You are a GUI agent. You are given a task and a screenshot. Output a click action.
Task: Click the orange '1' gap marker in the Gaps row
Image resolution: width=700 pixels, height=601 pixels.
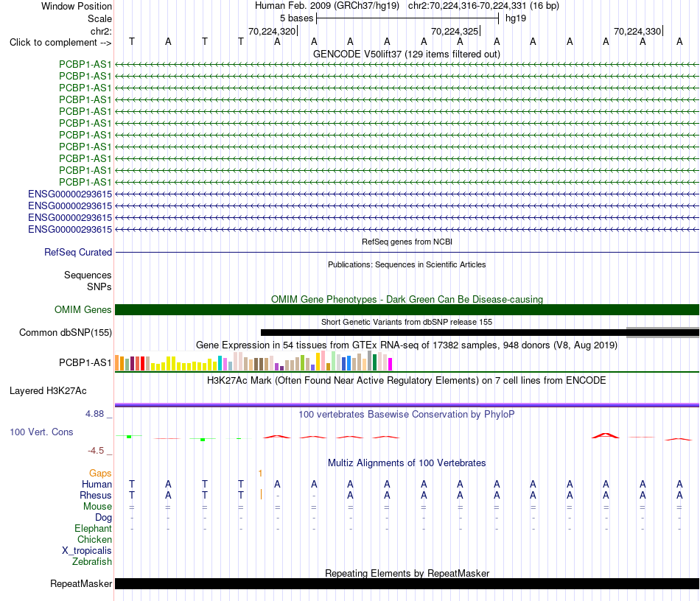tap(260, 474)
